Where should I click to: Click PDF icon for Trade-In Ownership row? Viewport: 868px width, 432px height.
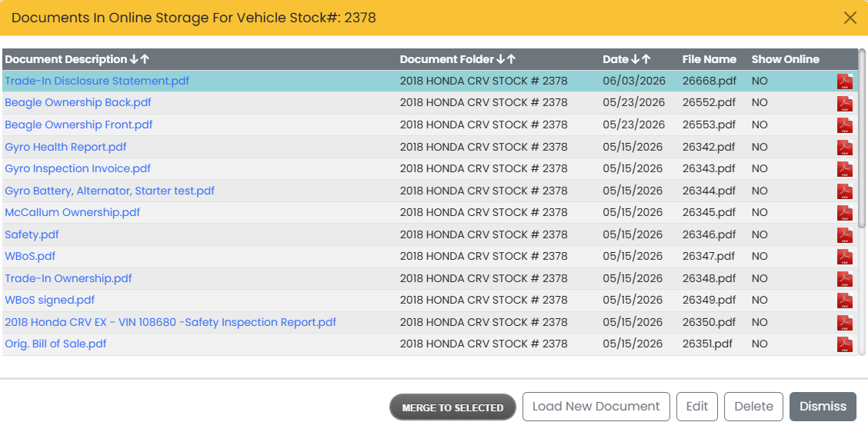coord(844,279)
